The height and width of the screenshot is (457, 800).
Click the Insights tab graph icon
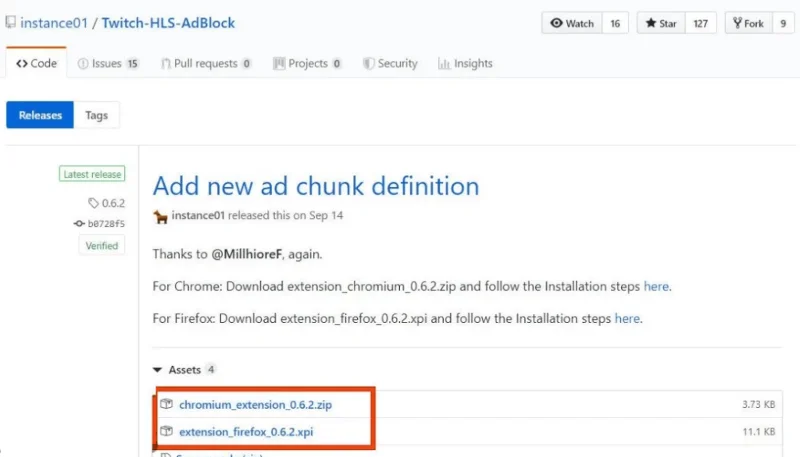point(444,63)
